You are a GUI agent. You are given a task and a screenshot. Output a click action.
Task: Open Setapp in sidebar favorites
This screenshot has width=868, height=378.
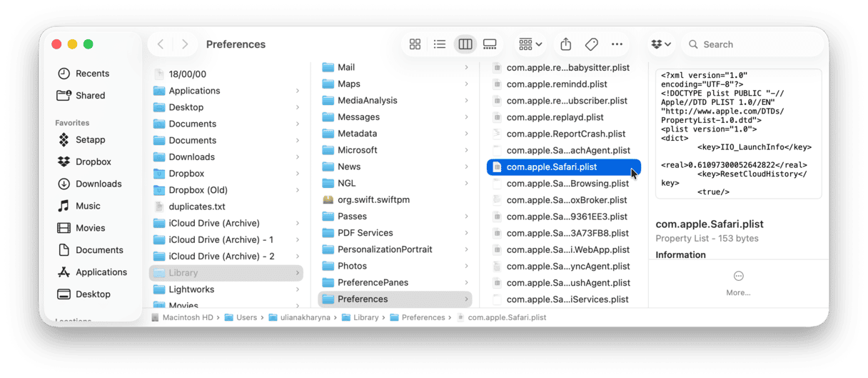pos(90,140)
